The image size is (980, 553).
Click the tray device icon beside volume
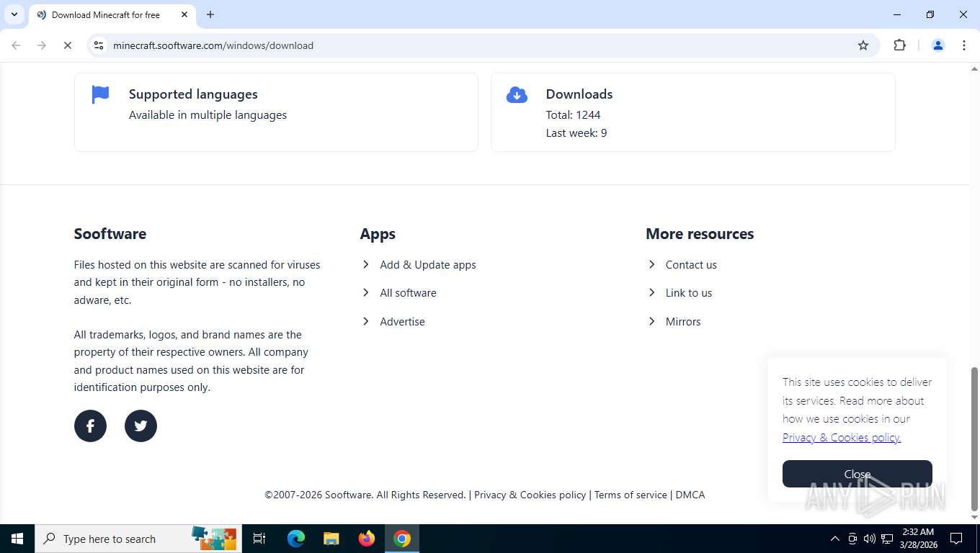click(x=852, y=539)
